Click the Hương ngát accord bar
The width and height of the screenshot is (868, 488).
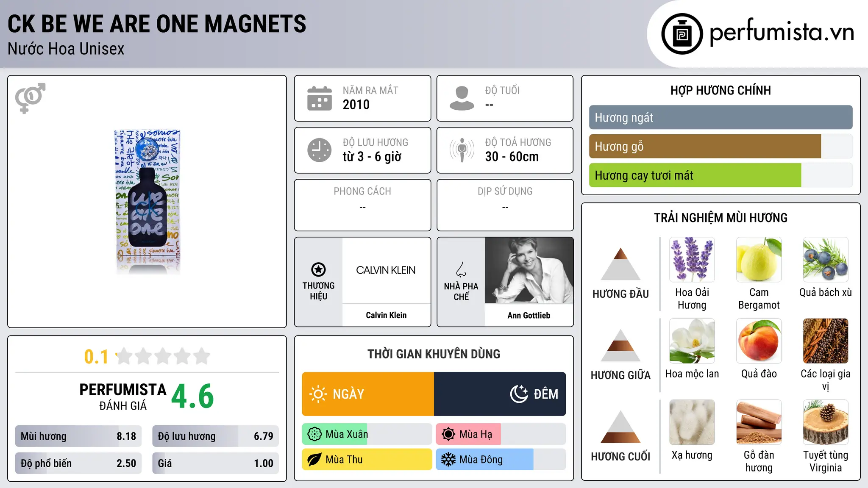[x=721, y=117]
